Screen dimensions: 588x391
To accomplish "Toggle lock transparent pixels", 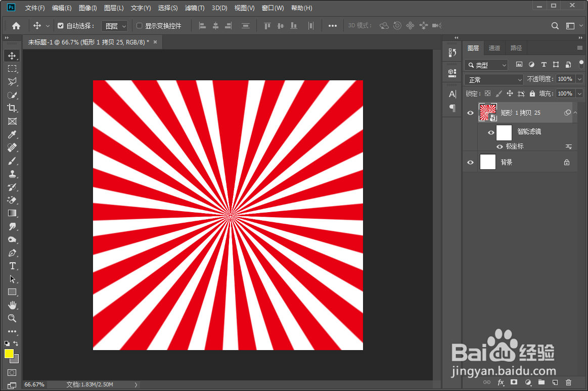I will pyautogui.click(x=487, y=93).
